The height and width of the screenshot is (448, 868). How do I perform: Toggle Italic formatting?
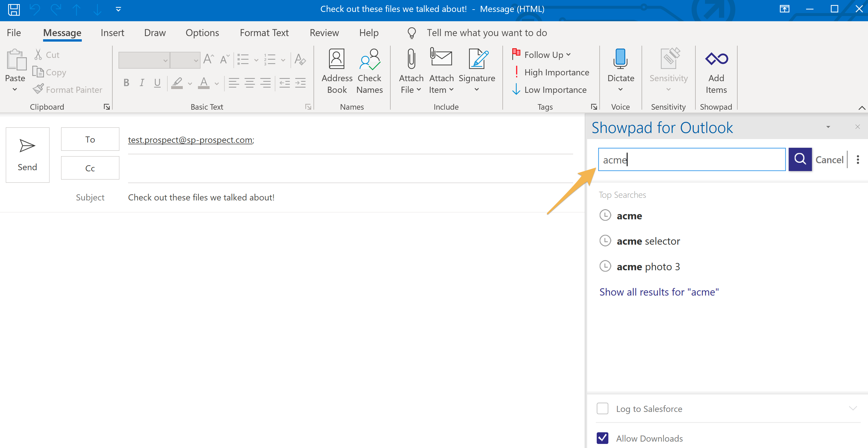[x=142, y=83]
